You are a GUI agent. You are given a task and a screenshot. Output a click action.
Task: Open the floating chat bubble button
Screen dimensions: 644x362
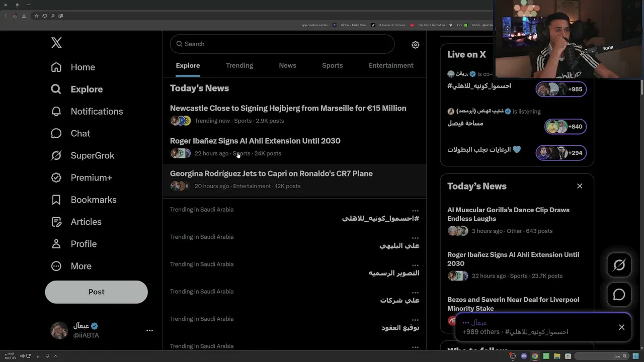pyautogui.click(x=619, y=295)
